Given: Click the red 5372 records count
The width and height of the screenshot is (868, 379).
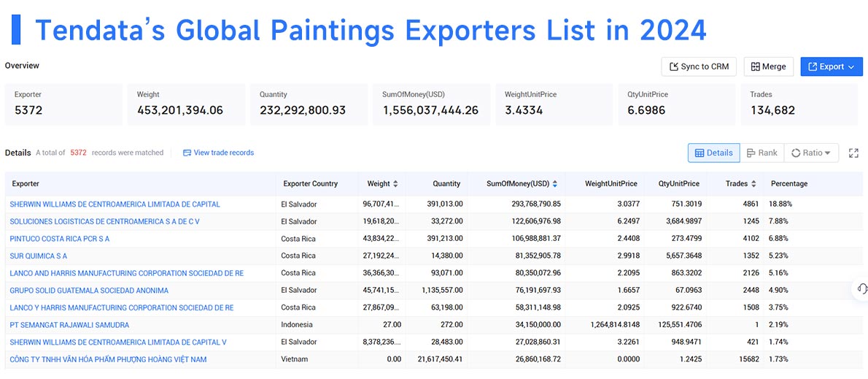Looking at the screenshot, I should point(78,153).
